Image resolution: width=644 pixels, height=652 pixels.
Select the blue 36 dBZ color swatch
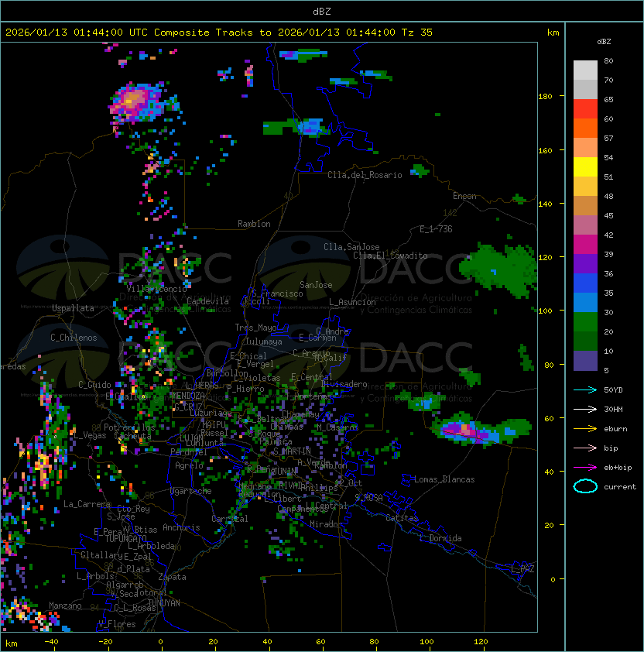click(x=585, y=283)
